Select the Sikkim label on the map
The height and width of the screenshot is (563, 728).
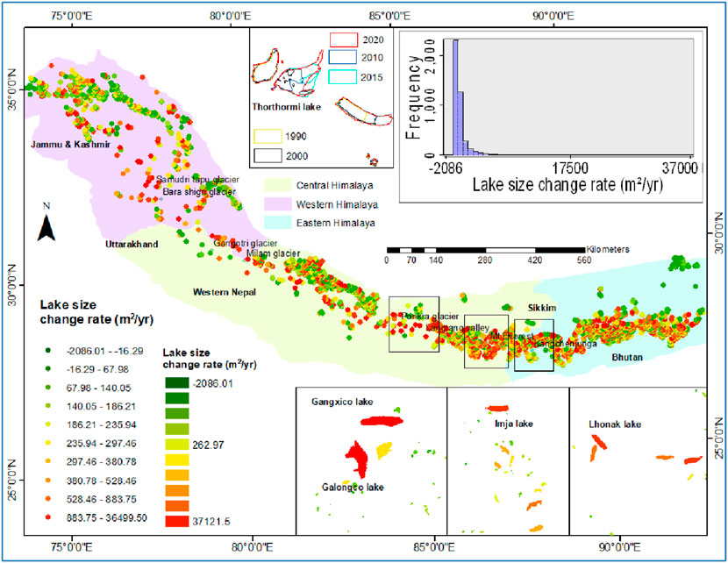(542, 308)
